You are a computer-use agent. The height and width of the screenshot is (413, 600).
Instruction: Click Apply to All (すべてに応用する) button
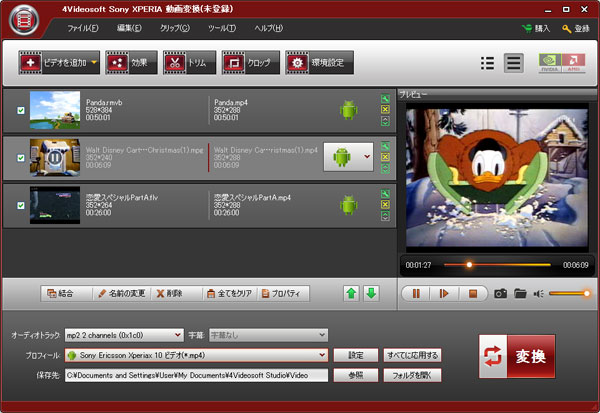coord(412,355)
